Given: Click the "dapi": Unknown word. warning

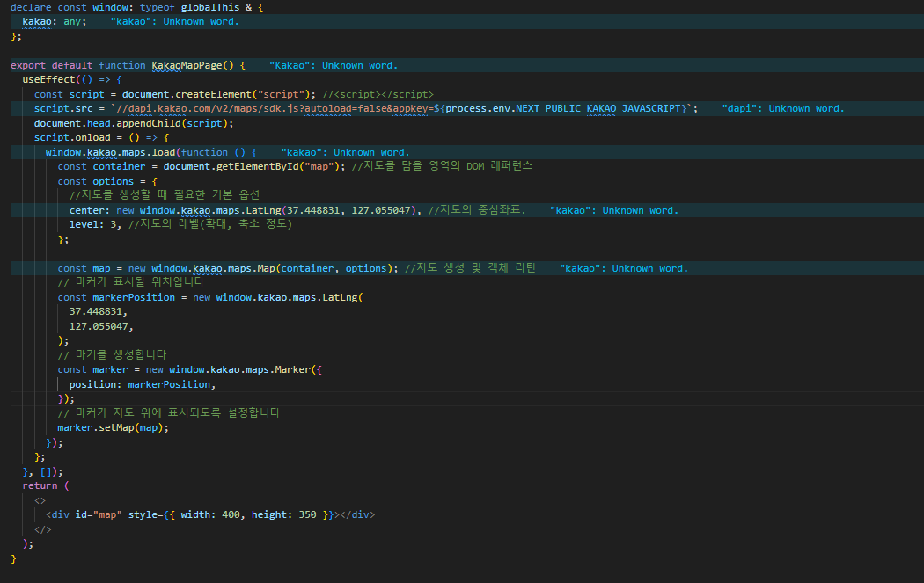Looking at the screenshot, I should click(783, 108).
